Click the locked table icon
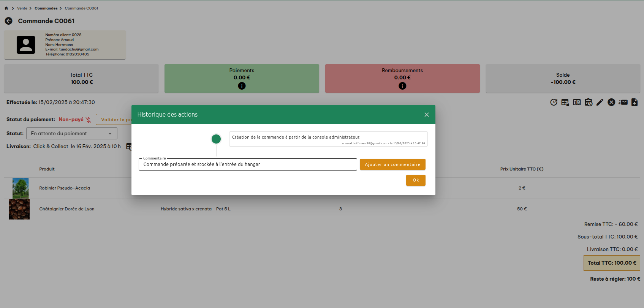This screenshot has height=308, width=644. point(565,102)
